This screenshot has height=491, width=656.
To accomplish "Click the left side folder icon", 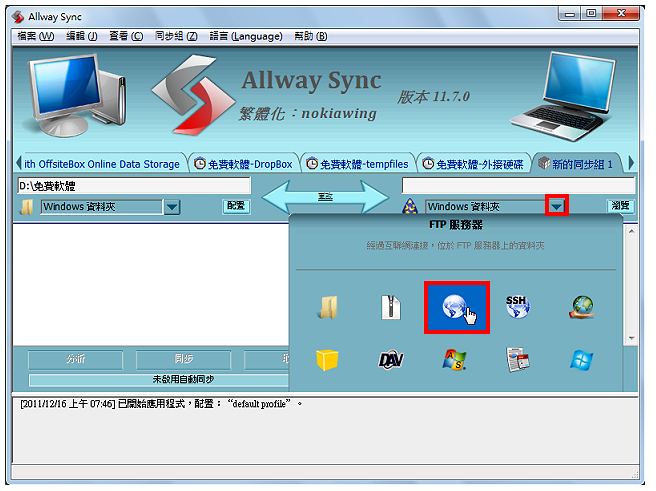I will 27,207.
